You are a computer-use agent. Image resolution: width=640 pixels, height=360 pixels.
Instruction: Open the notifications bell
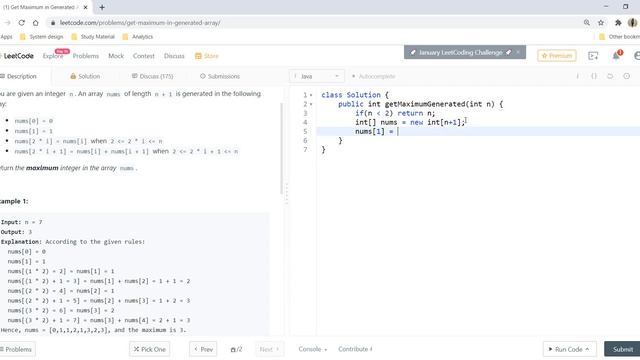(x=616, y=56)
